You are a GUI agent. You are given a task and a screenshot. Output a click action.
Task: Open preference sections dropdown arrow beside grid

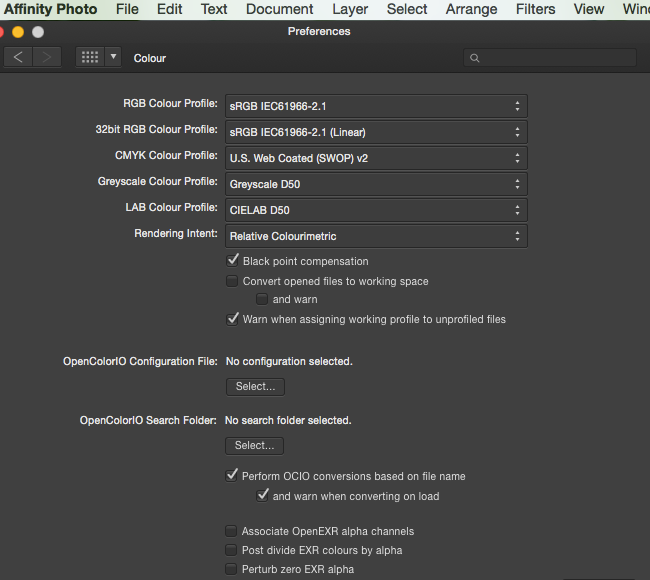coord(113,57)
